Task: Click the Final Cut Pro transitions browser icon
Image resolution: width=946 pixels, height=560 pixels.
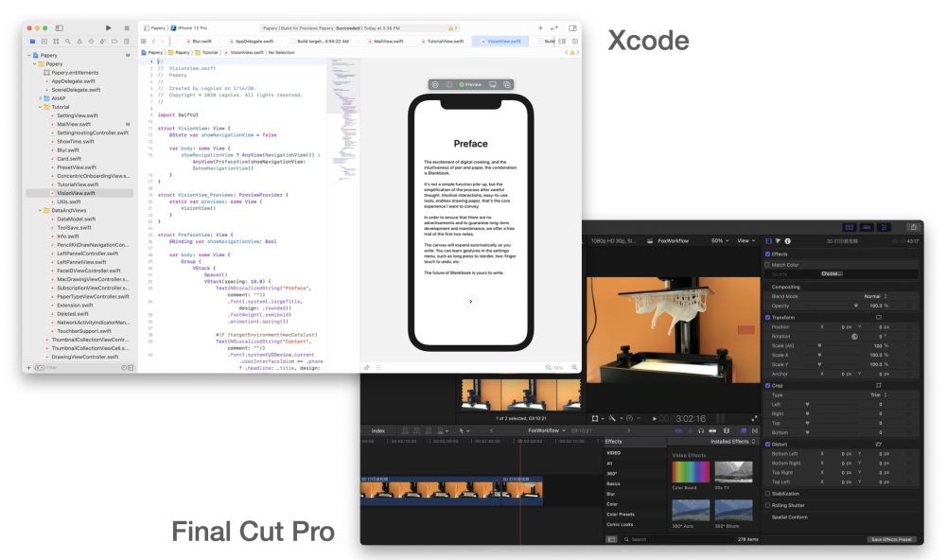Action: 755,430
